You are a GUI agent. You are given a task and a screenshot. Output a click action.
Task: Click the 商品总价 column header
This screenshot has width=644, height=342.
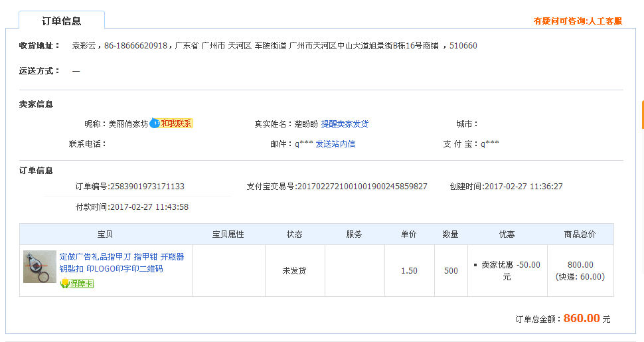[580, 234]
